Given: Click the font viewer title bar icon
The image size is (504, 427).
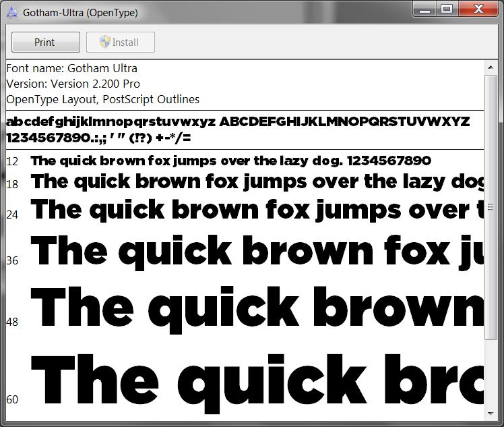Looking at the screenshot, I should coord(12,12).
